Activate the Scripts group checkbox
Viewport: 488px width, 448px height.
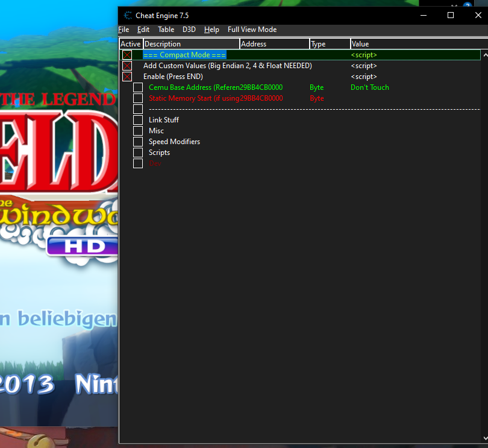pos(138,153)
